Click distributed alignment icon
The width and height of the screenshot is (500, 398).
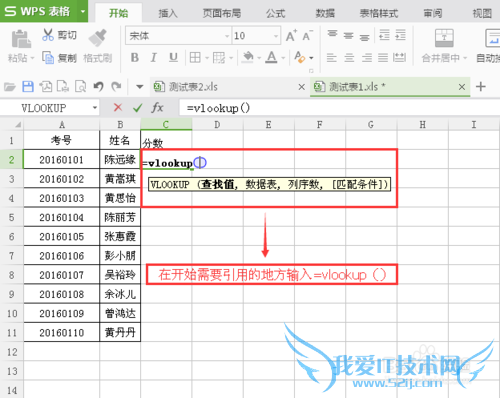pos(399,58)
